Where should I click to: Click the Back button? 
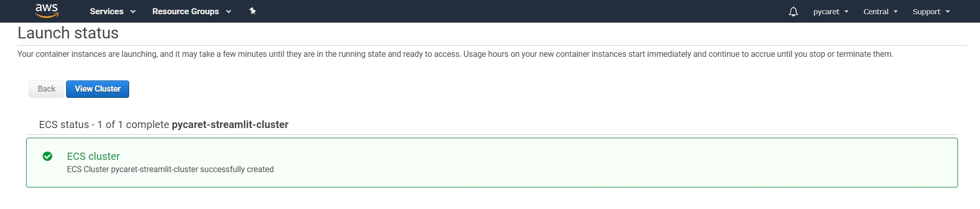click(x=46, y=89)
